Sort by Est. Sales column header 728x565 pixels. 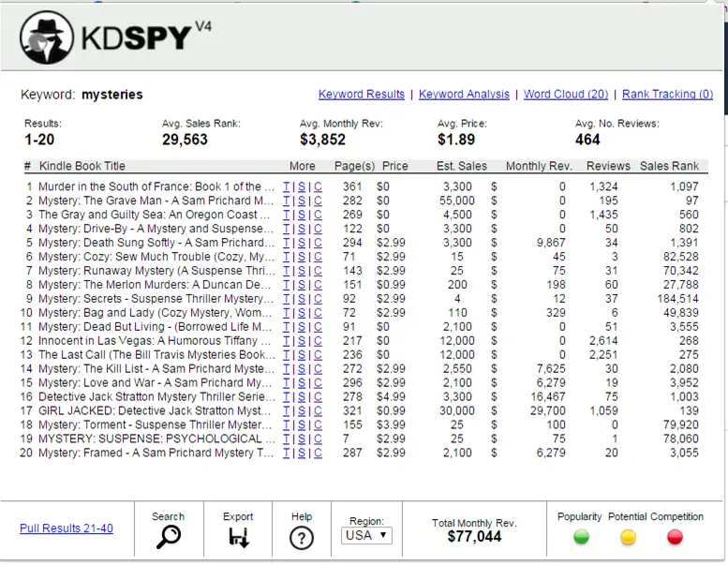point(462,166)
